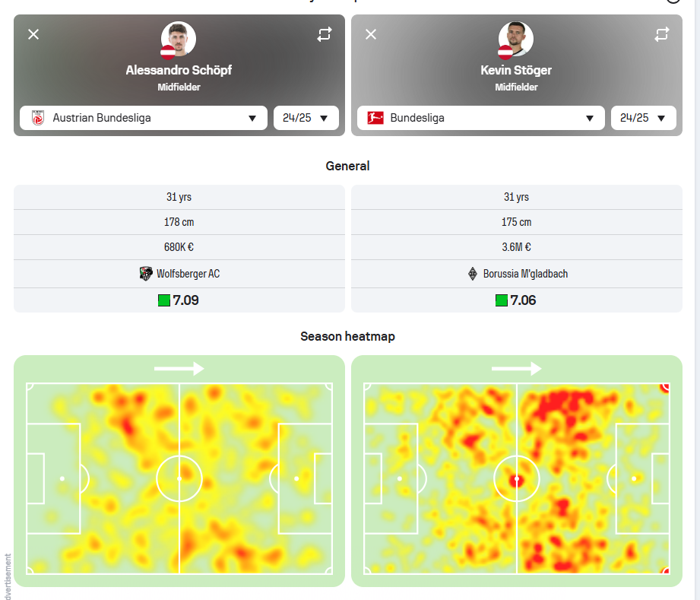Open Alessandro Schöpf's profile photo
Image resolution: width=700 pixels, height=600 pixels.
point(179,39)
